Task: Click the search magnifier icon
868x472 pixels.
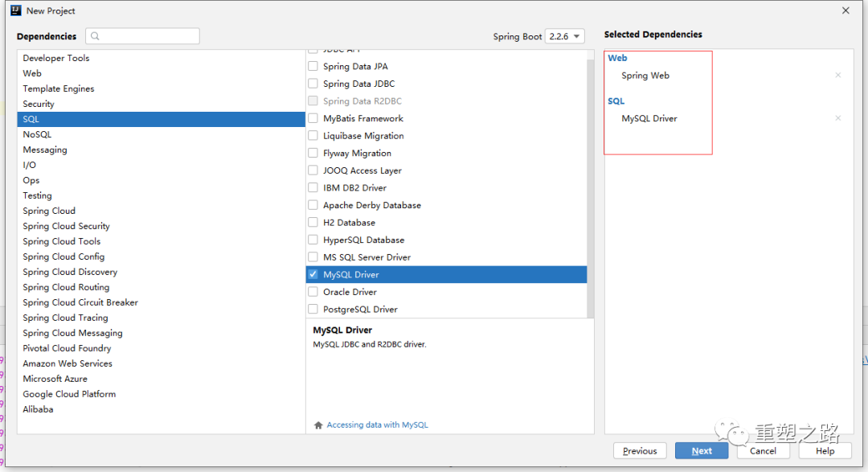Action: coord(96,36)
